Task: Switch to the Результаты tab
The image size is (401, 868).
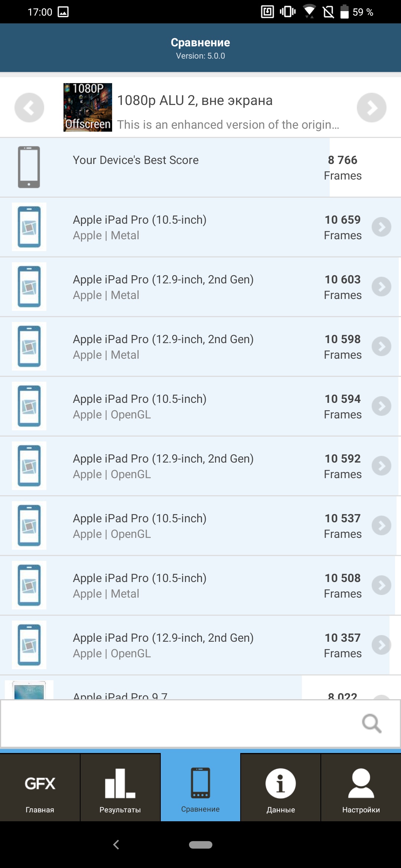Action: tap(120, 788)
